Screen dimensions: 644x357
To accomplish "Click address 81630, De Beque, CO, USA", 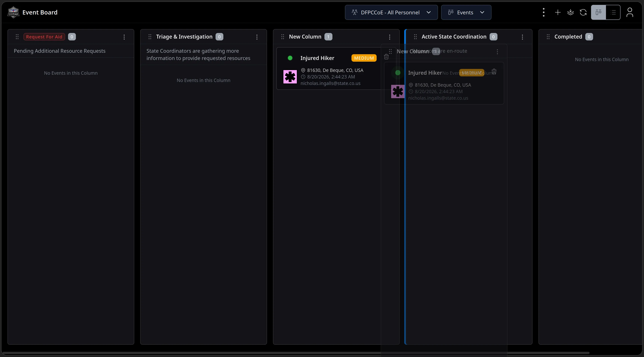I will point(335,70).
